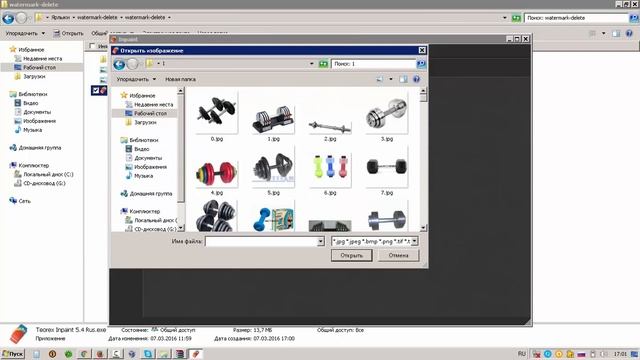Expand view options arrow in Explorer toolbar
640x360 pixels.
coord(603,33)
